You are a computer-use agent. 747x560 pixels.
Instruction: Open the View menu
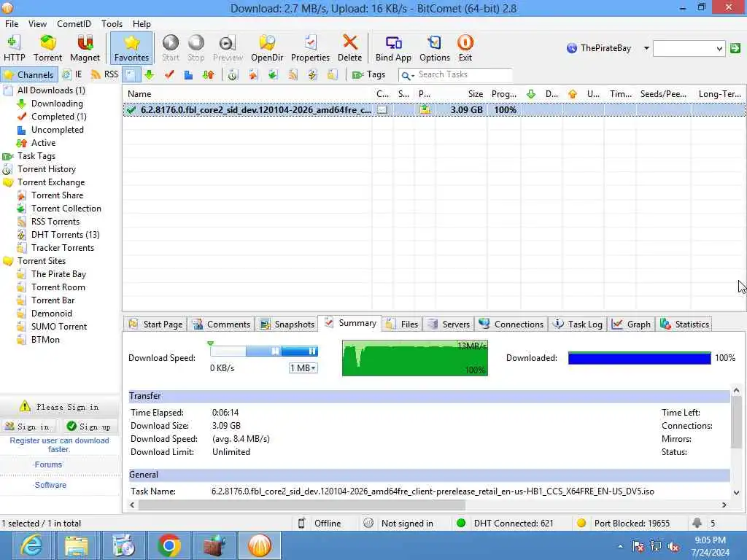click(x=37, y=24)
